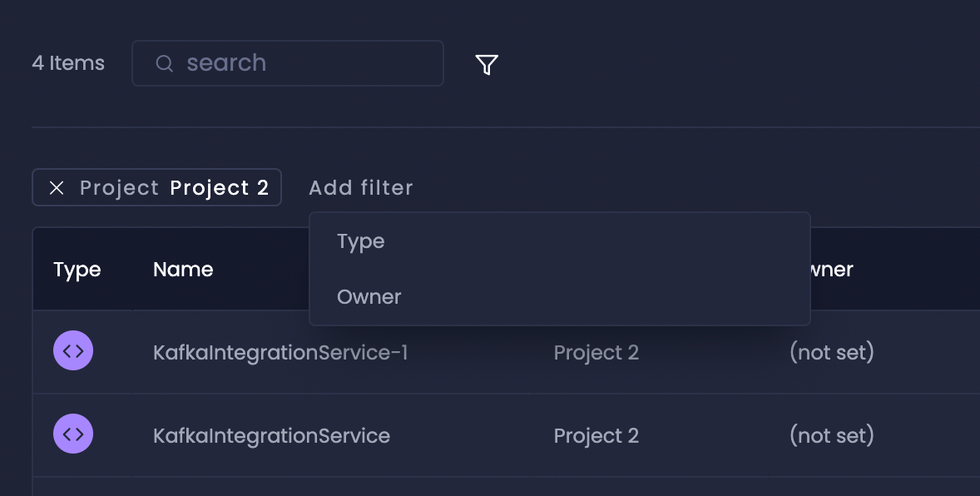980x496 pixels.
Task: Open the Add filter dropdown
Action: click(x=360, y=187)
